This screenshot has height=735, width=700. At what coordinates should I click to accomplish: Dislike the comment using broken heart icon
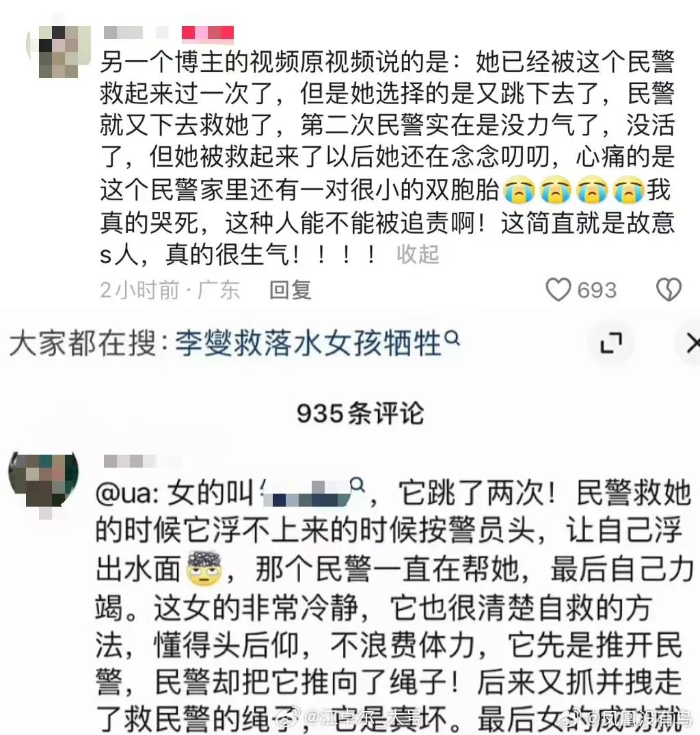coord(669,289)
